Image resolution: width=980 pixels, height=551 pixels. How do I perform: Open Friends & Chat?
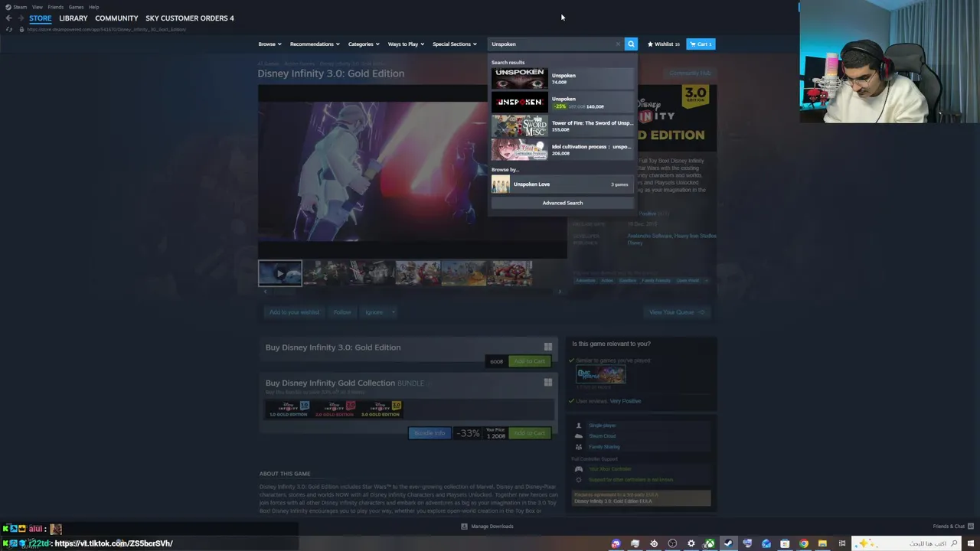(952, 527)
